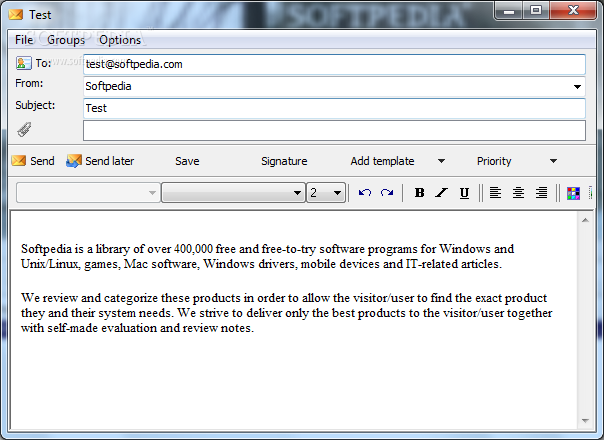Screen dimensions: 604x440
Task: Click the From: label
Action: (x=29, y=83)
